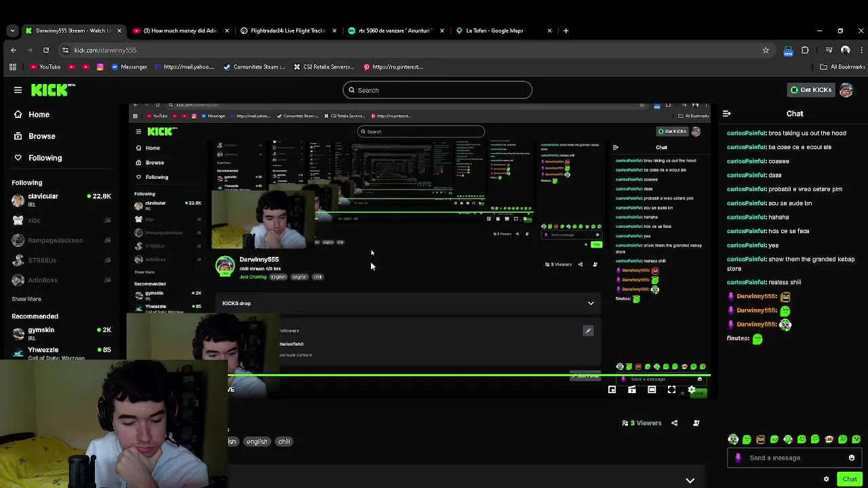Insert the fifth headset emote
The width and height of the screenshot is (868, 488).
[788, 439]
